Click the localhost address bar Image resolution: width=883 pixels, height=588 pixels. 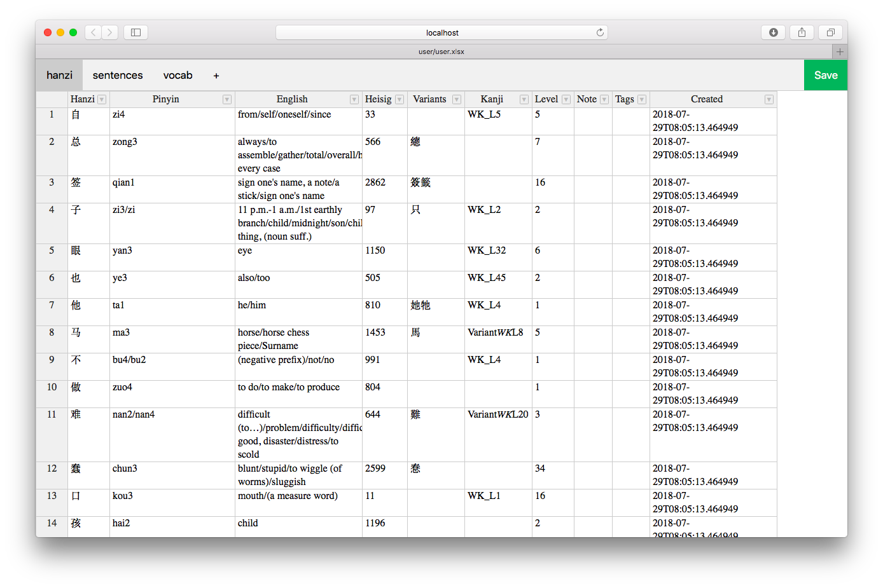441,32
